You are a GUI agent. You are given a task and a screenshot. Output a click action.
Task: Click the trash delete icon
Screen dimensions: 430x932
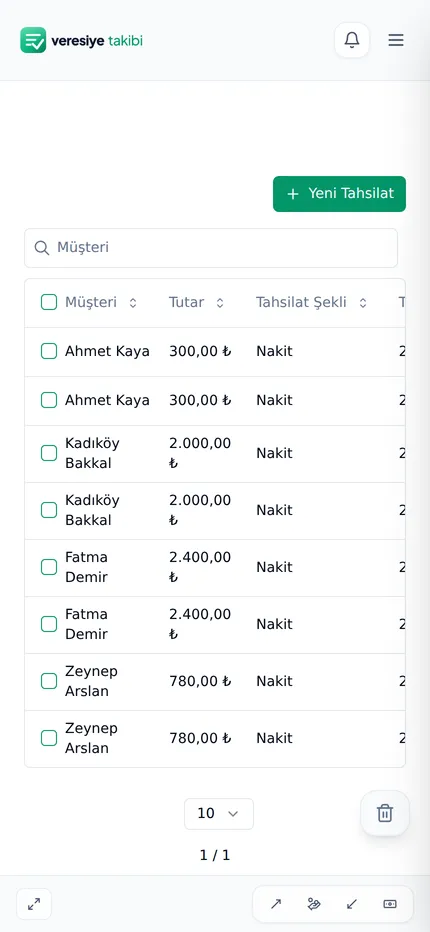coord(385,813)
